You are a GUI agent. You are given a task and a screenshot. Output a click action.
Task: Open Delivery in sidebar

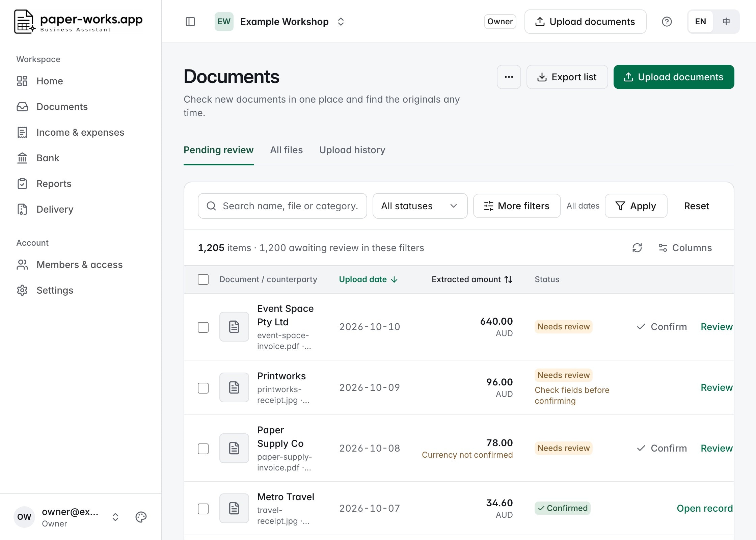(x=81, y=209)
